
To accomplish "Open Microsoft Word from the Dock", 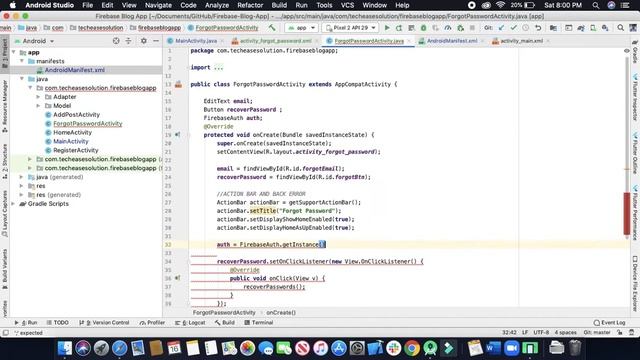I will point(493,348).
